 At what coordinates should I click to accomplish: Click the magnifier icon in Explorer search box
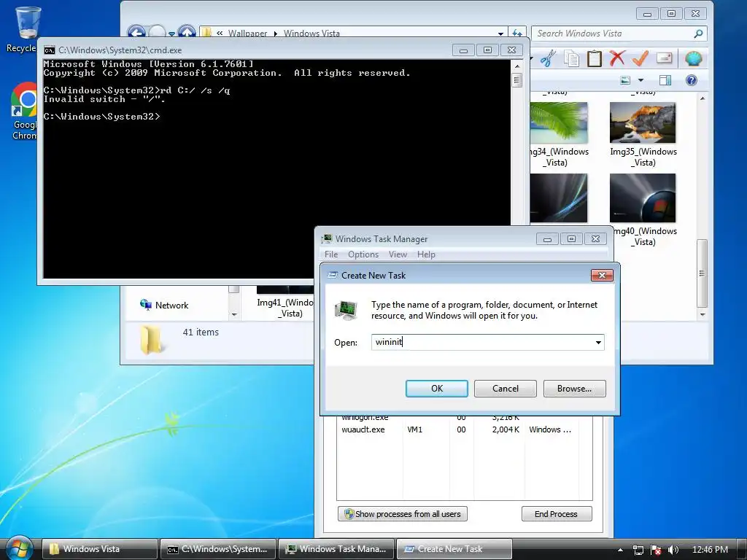[698, 34]
